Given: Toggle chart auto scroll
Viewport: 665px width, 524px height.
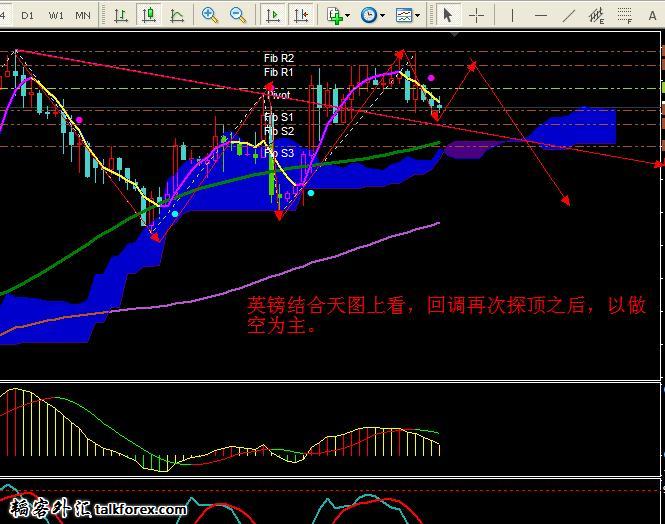Looking at the screenshot, I should 272,15.
